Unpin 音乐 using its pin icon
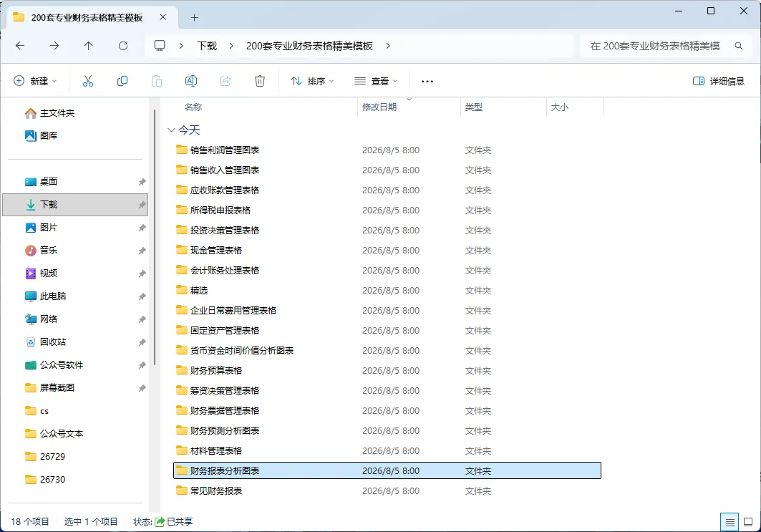761x532 pixels. 142,251
